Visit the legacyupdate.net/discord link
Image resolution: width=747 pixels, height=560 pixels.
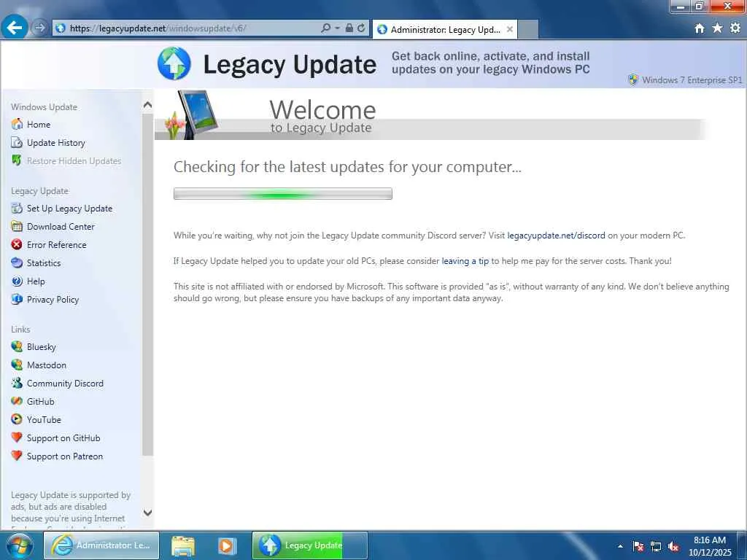(556, 236)
